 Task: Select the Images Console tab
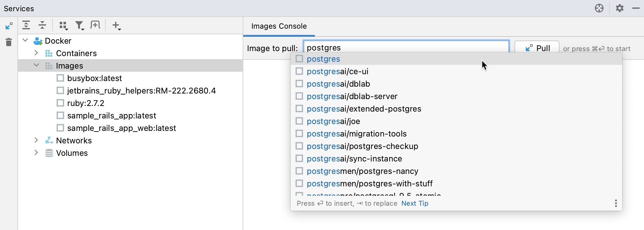(278, 26)
